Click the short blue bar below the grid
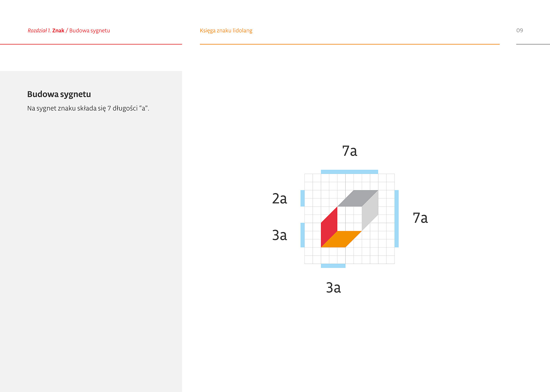The width and height of the screenshot is (550, 392). coord(333,266)
